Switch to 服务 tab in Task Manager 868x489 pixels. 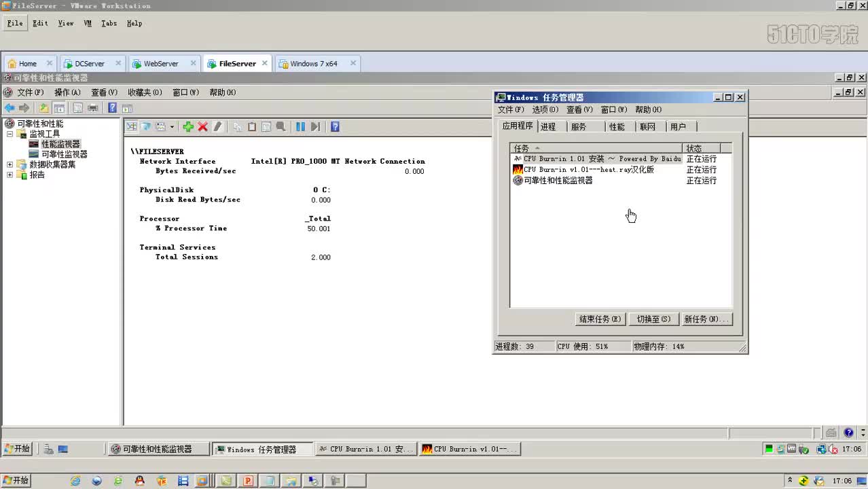coord(579,127)
